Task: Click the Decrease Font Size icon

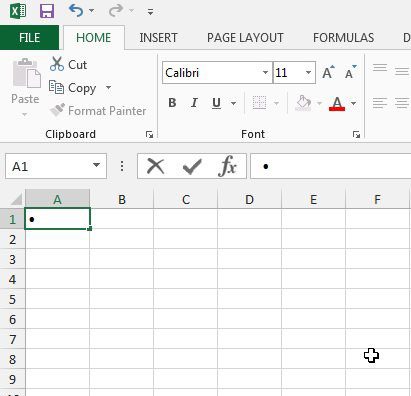Action: pos(350,72)
